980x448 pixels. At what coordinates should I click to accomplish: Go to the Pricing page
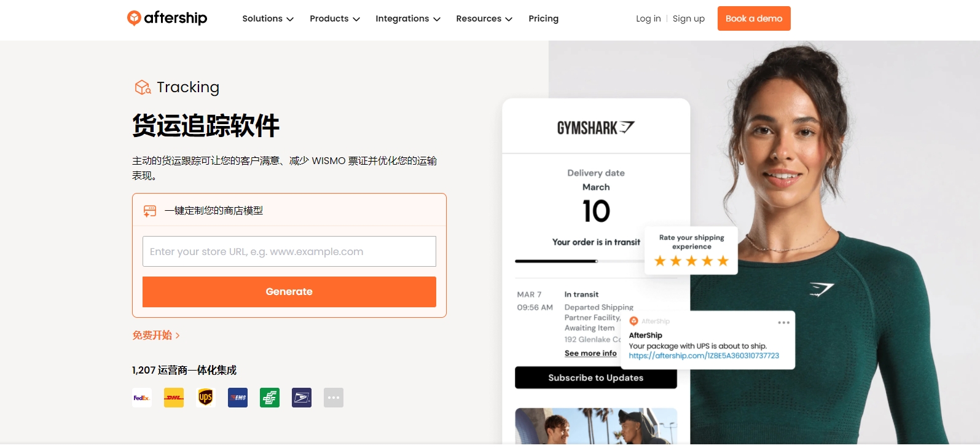543,18
